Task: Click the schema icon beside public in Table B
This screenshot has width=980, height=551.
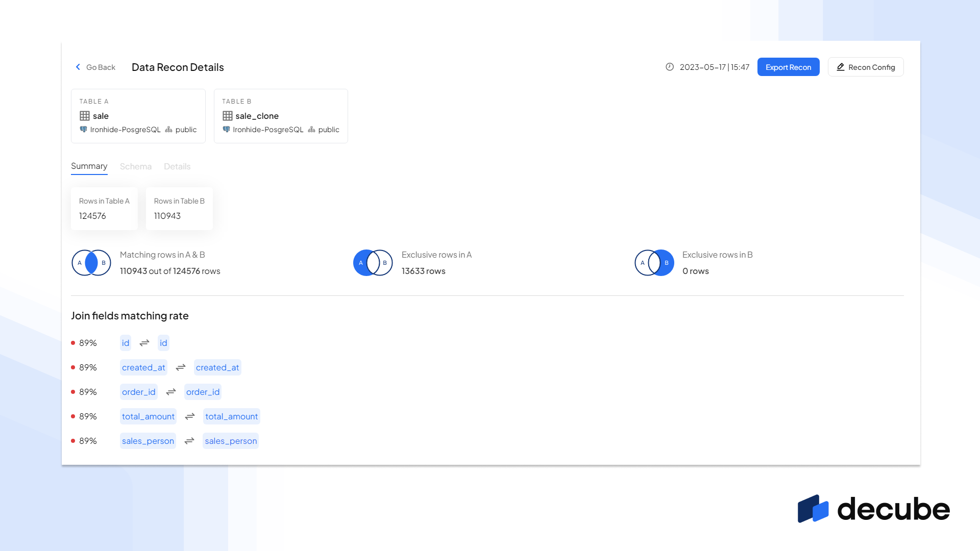Action: (x=311, y=130)
